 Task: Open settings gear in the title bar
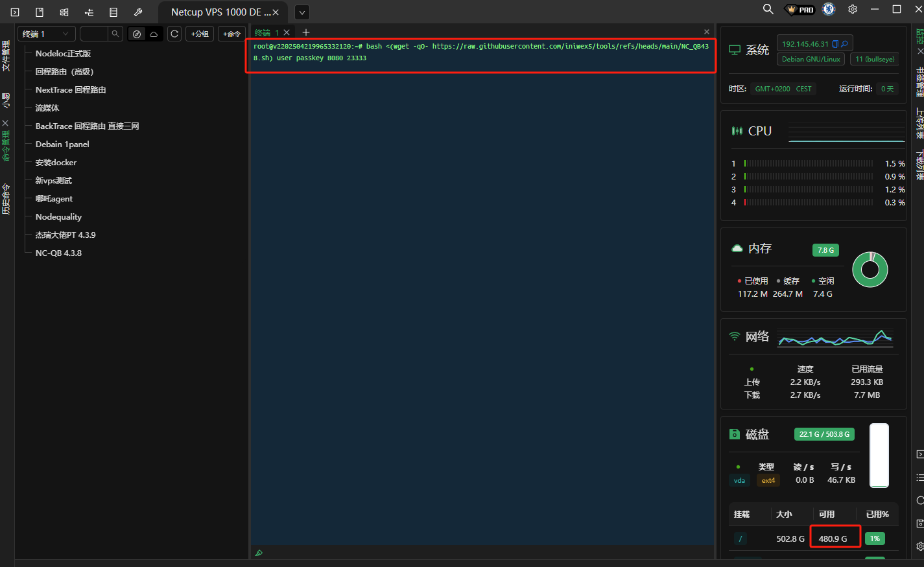[853, 9]
